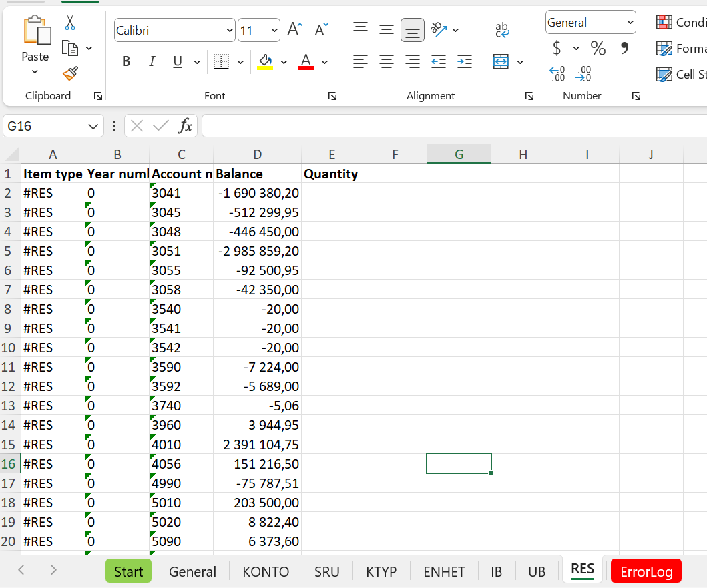707x588 pixels.
Task: Increase decimal places
Action: (x=557, y=72)
